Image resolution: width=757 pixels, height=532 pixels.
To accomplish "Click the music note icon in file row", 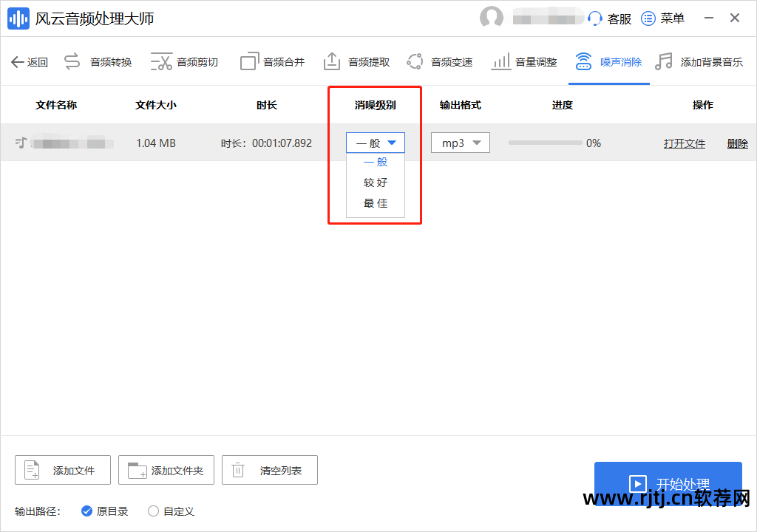I will tap(21, 143).
